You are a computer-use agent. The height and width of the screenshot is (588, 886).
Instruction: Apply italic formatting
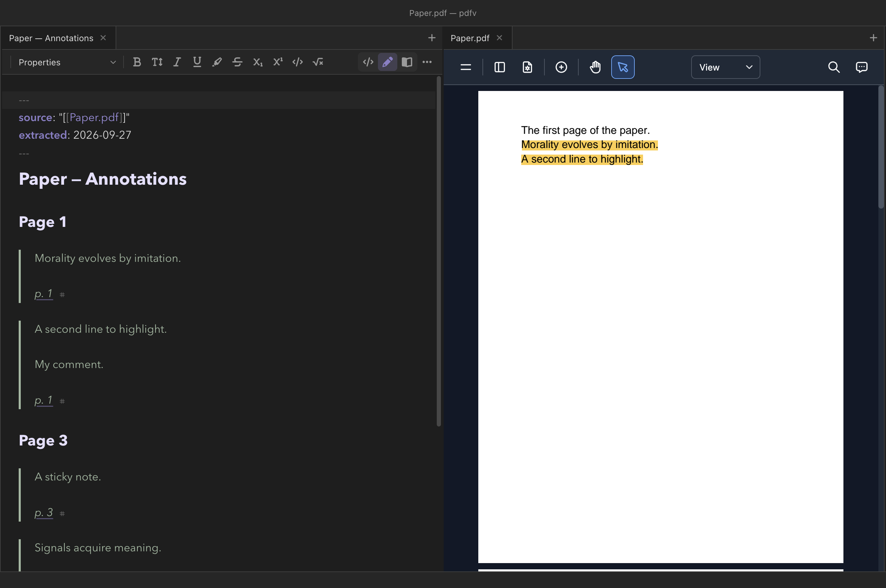[177, 62]
